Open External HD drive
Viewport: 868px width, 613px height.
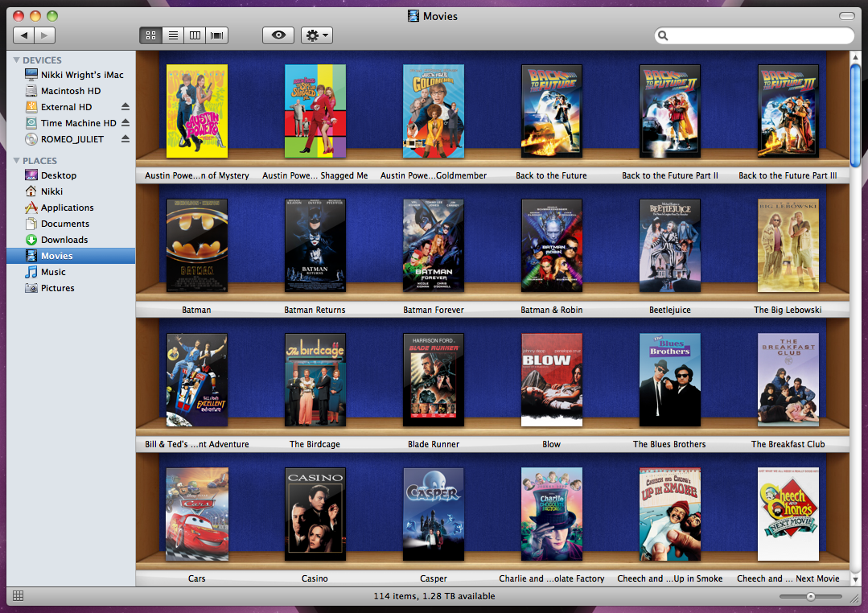tap(67, 107)
